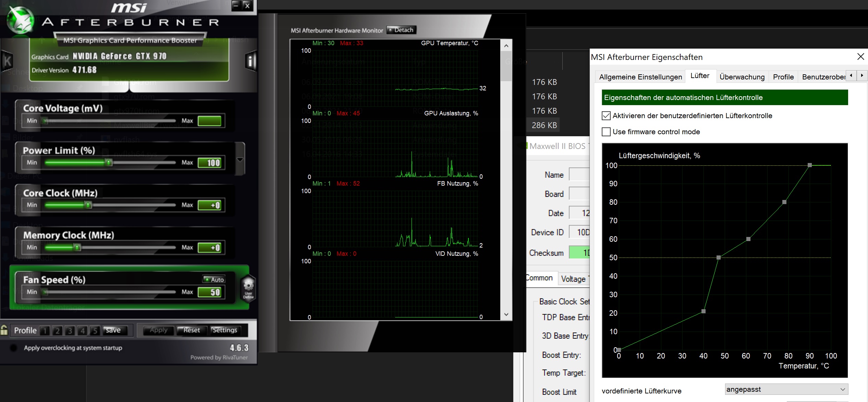
Task: Click the Settings button
Action: pyautogui.click(x=224, y=330)
